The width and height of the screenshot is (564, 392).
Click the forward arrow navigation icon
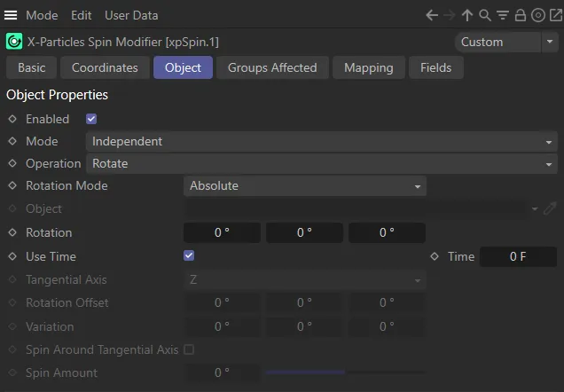pos(450,15)
